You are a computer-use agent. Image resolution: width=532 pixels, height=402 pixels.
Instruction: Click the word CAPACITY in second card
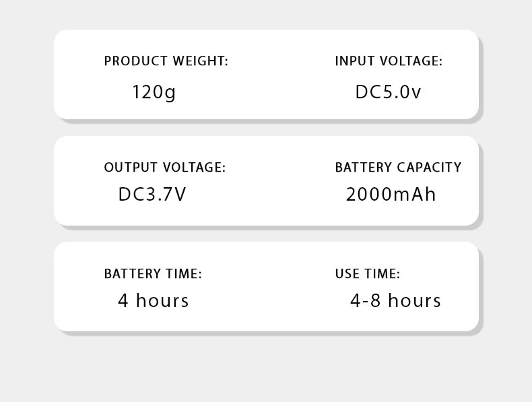tap(429, 167)
